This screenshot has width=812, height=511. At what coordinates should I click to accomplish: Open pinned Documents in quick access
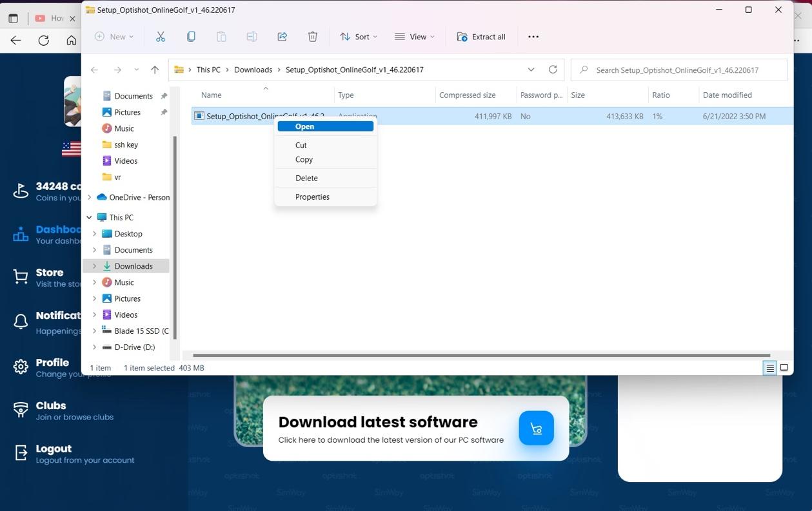[x=134, y=96]
